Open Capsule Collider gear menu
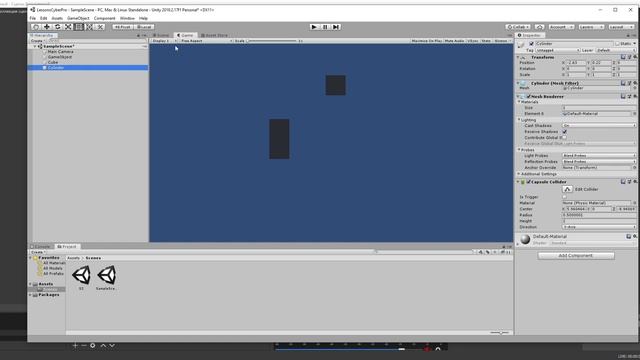 [635, 182]
